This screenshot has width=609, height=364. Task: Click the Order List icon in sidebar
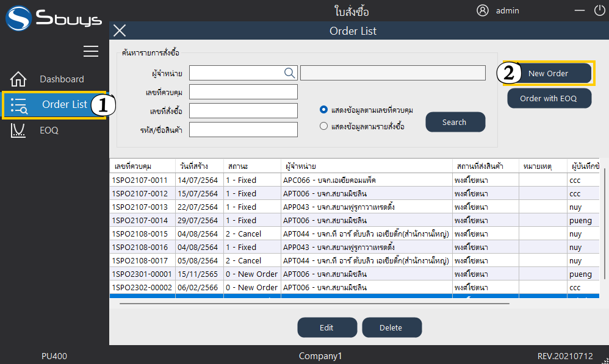tap(20, 105)
